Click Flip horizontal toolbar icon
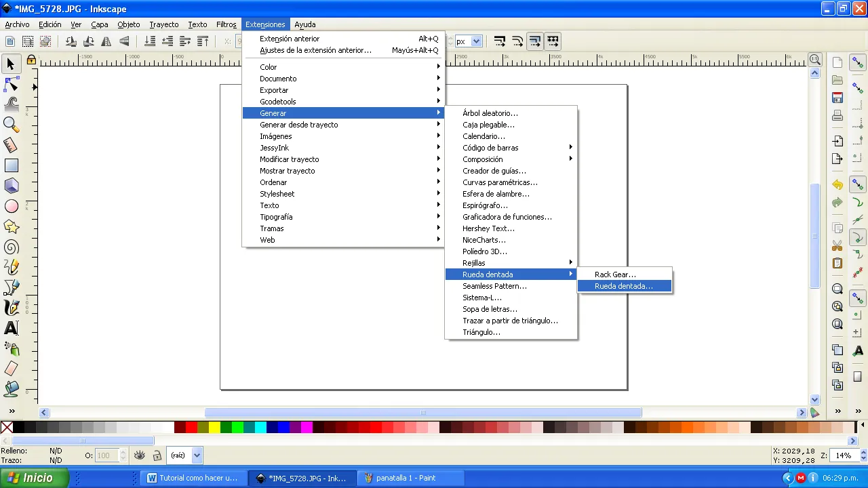The height and width of the screenshot is (488, 868). 106,41
